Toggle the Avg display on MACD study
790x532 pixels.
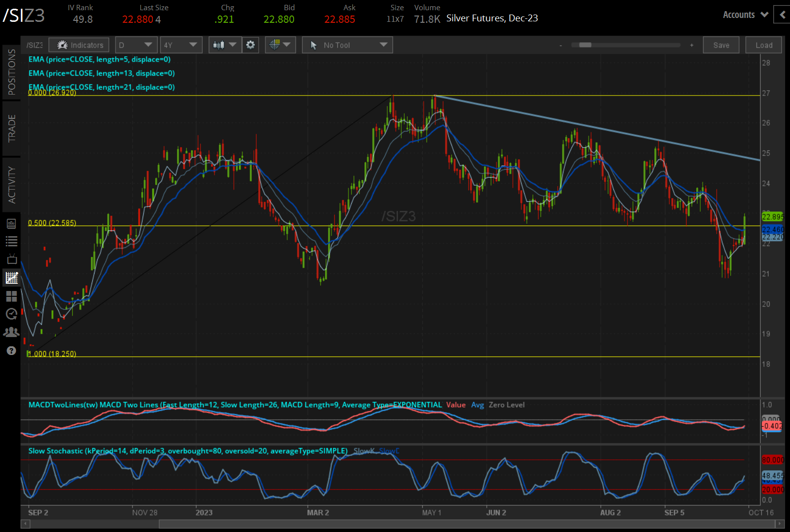477,405
